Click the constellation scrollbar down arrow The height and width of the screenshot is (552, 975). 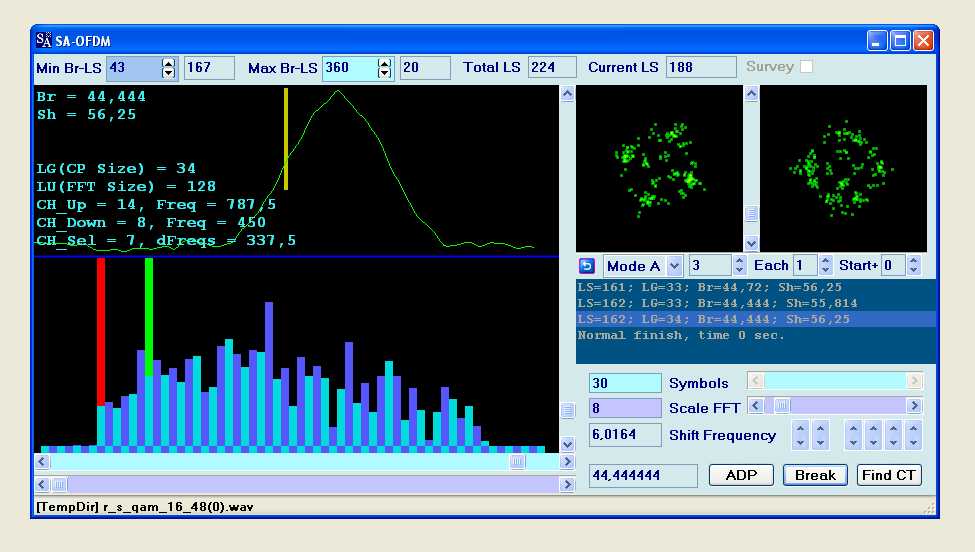coord(752,243)
